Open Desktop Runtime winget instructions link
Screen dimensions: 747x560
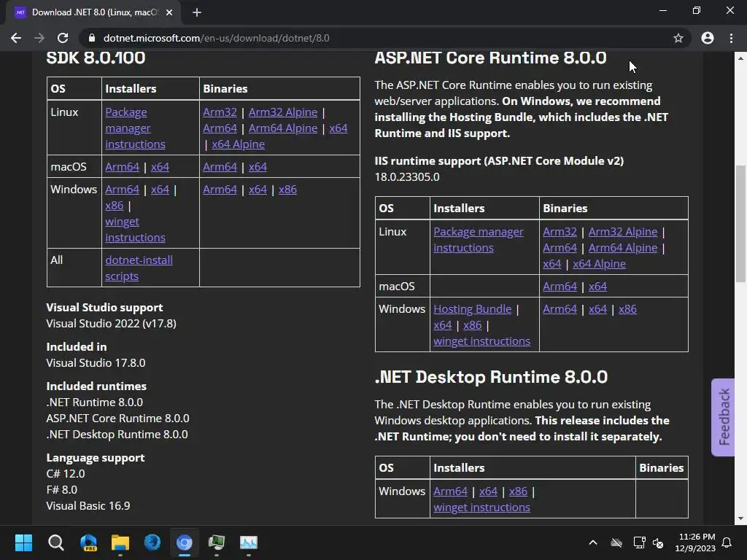481,507
